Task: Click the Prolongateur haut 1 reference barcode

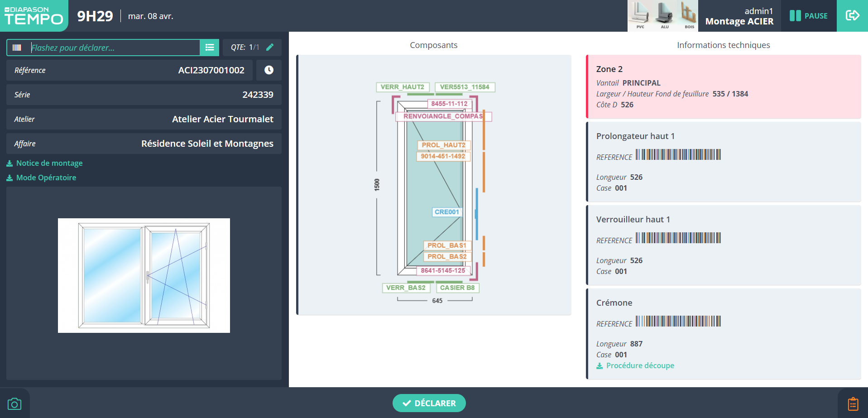Action: [678, 155]
